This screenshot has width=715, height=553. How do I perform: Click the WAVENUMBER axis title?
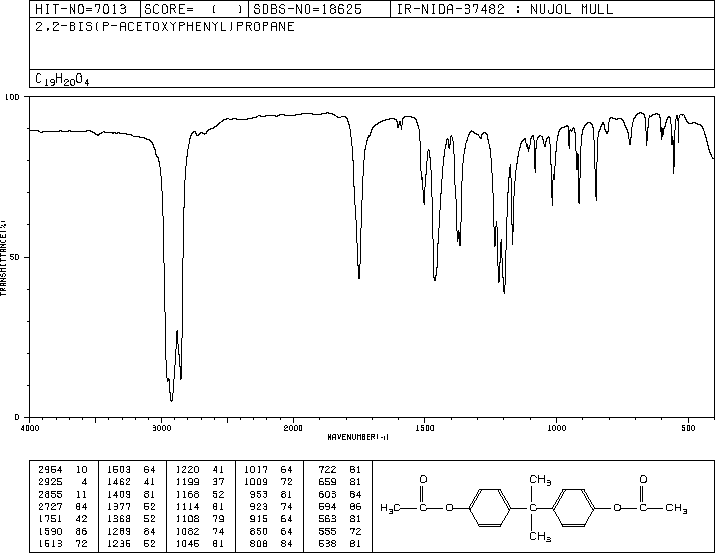point(358,437)
